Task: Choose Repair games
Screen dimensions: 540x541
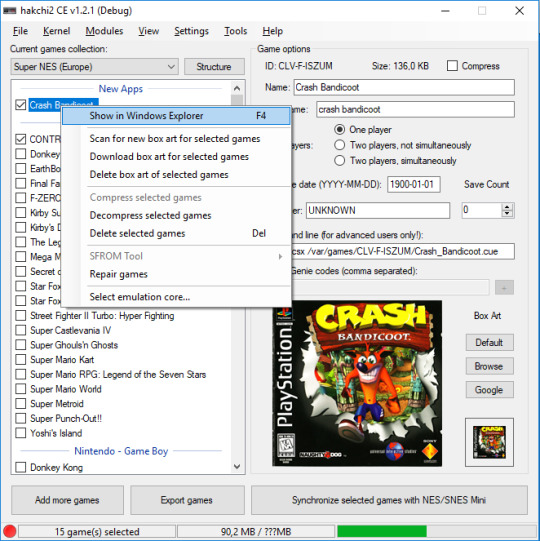Action: [x=176, y=274]
